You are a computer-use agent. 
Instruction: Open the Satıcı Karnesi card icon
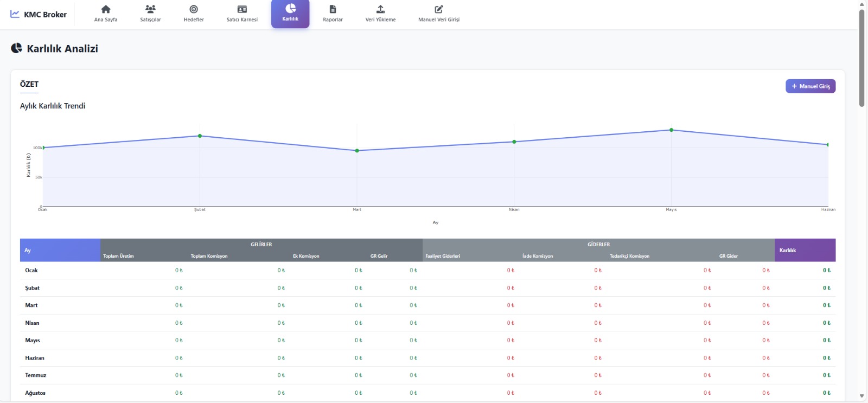tap(242, 9)
